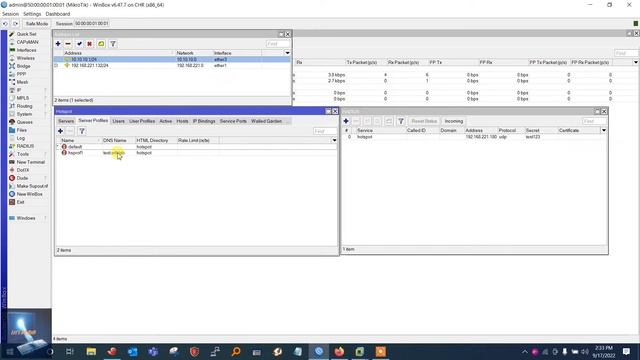Open column dropdown in Address List
This screenshot has height=360, width=640.
[287, 53]
